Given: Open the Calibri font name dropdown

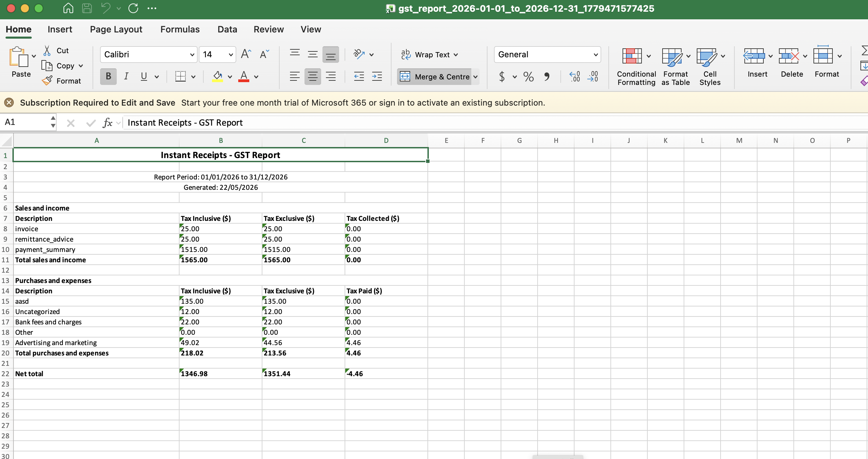Looking at the screenshot, I should pos(192,55).
